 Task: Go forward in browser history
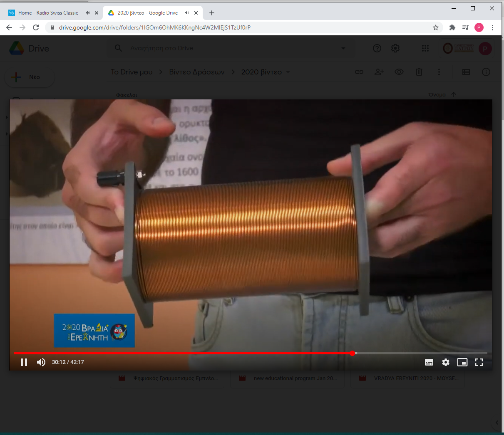click(x=22, y=27)
